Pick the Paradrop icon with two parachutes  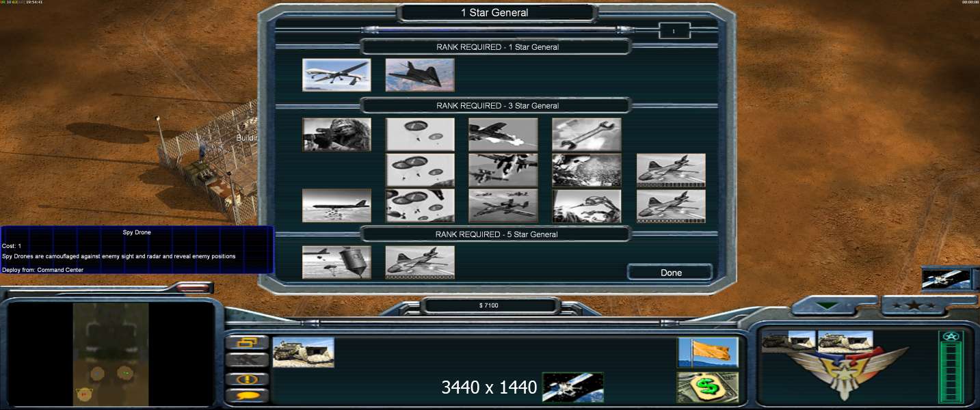420,135
